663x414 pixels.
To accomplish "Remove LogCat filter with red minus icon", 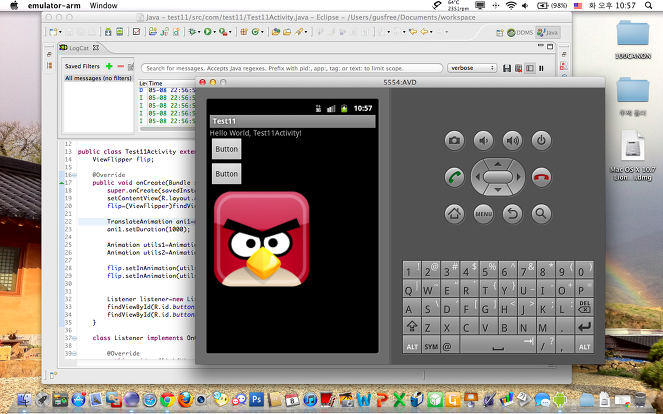I will (121, 66).
